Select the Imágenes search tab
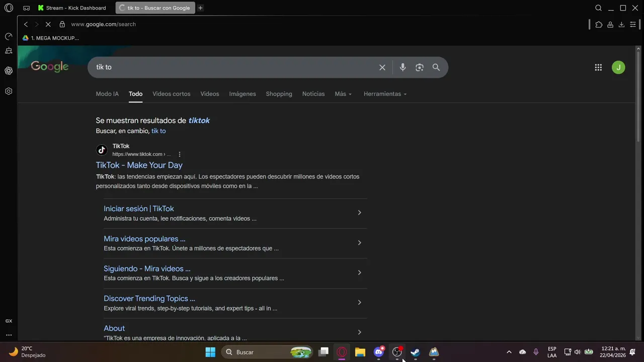 tap(243, 94)
